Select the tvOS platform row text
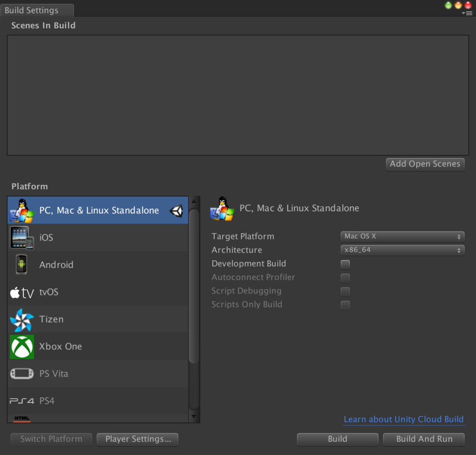 (x=48, y=292)
